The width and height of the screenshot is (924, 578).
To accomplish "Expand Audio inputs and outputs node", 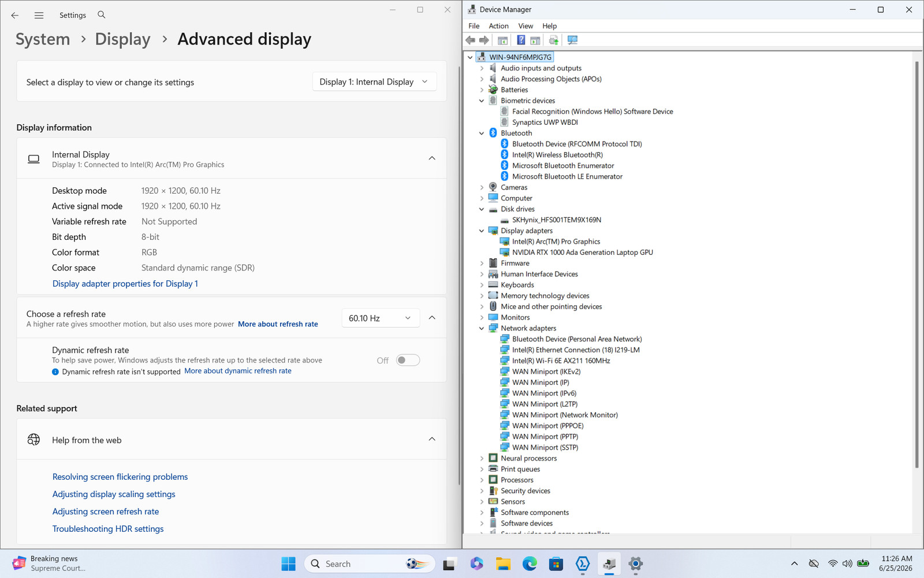I will [482, 68].
